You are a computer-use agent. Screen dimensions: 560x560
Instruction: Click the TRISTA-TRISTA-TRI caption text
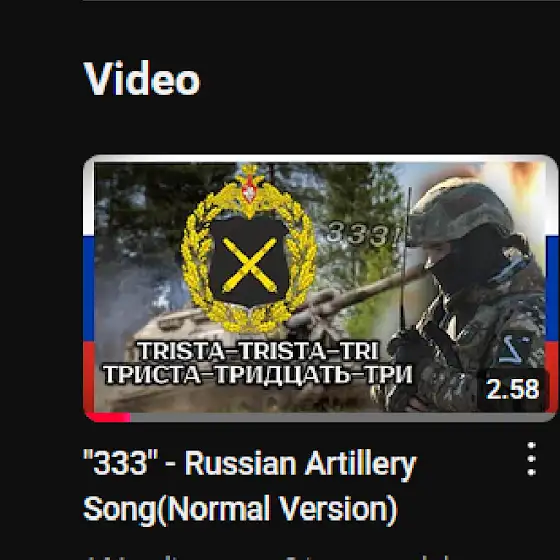click(x=258, y=351)
